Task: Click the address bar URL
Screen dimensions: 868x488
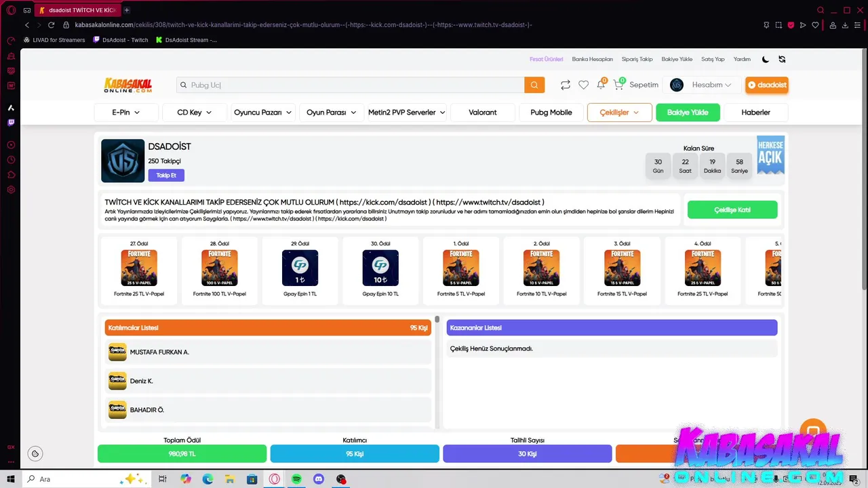Action: 303,25
